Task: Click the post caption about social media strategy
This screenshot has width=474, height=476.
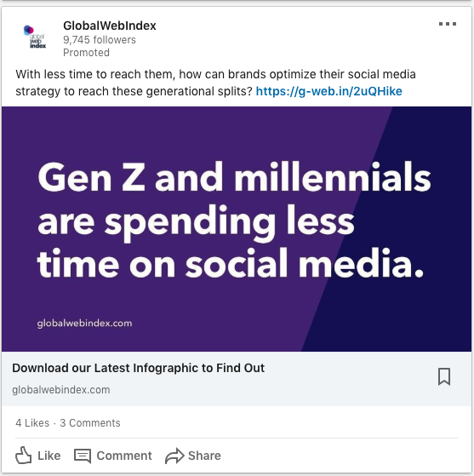Action: pyautogui.click(x=215, y=83)
